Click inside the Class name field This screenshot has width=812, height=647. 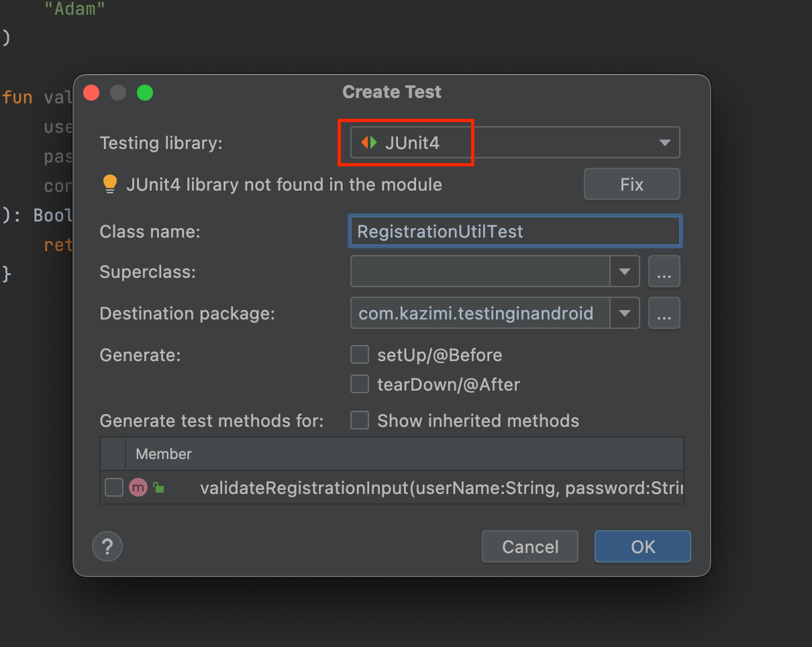point(515,231)
